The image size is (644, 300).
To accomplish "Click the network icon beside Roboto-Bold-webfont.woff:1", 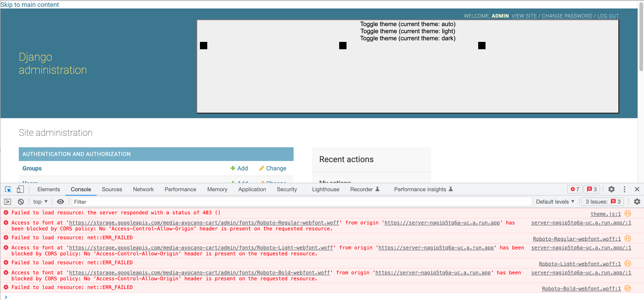I will tap(628, 288).
